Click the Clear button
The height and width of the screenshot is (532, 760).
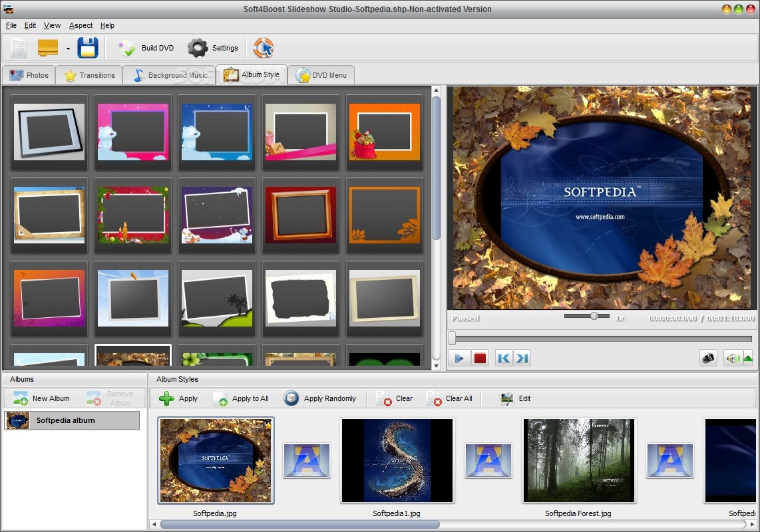395,398
